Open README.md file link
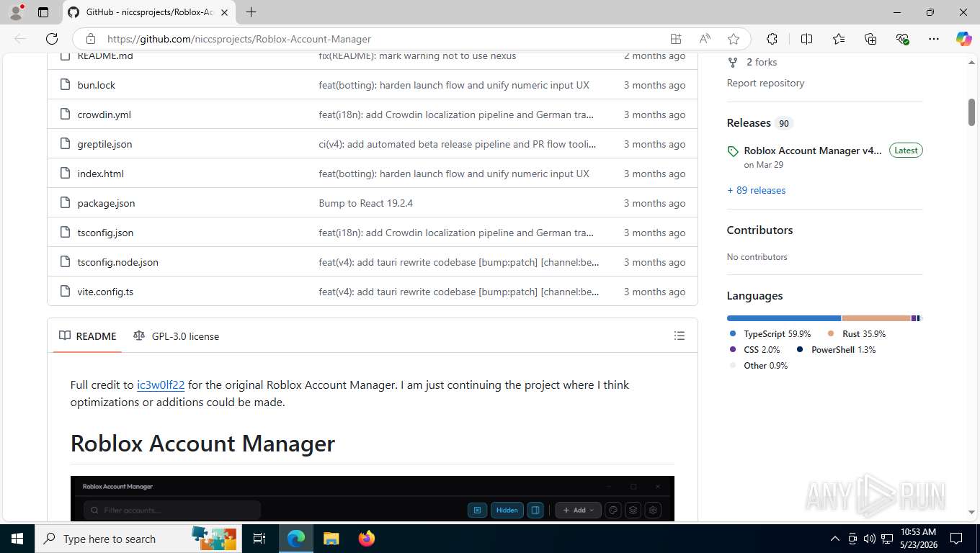This screenshot has width=980, height=553. tap(105, 56)
